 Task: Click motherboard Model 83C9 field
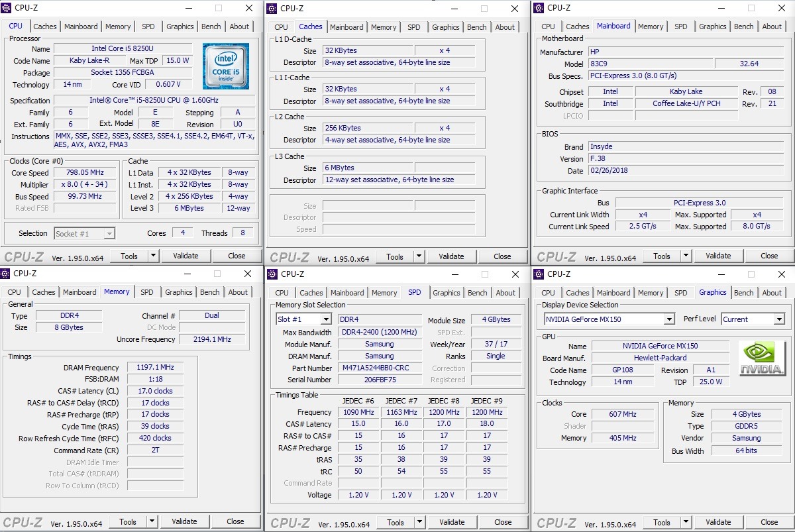pyautogui.click(x=651, y=64)
